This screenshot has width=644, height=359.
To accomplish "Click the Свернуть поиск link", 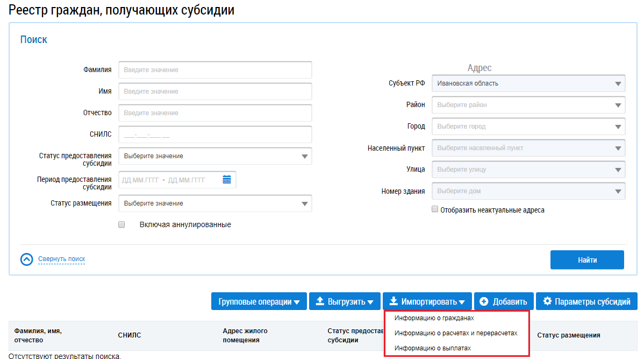I will coord(61,259).
